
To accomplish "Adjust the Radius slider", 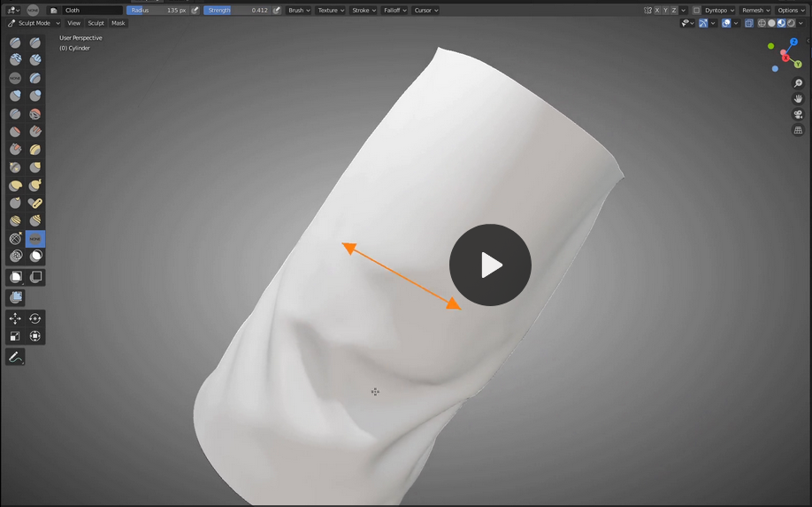I will tap(157, 11).
